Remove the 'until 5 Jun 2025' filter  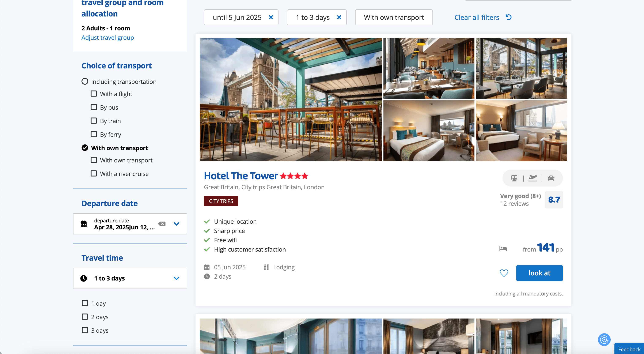click(x=271, y=17)
